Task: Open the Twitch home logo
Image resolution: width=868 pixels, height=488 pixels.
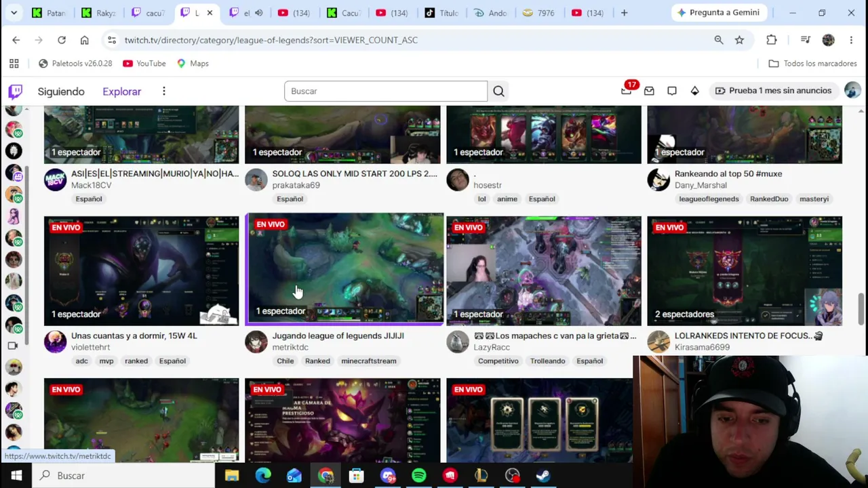Action: [x=15, y=91]
